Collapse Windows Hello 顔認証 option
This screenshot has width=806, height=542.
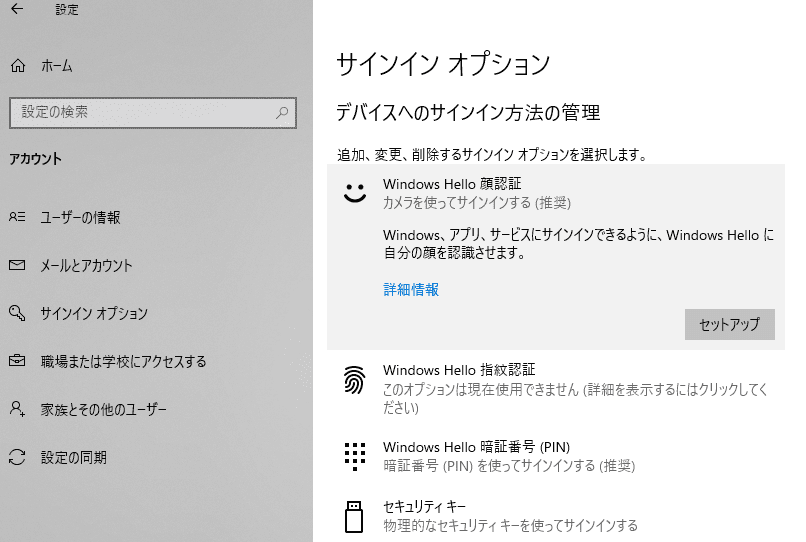pos(556,192)
